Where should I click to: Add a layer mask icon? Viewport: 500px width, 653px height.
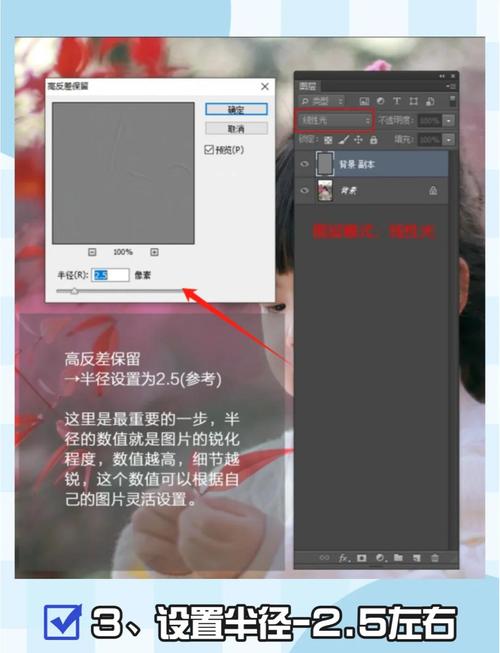(x=361, y=557)
